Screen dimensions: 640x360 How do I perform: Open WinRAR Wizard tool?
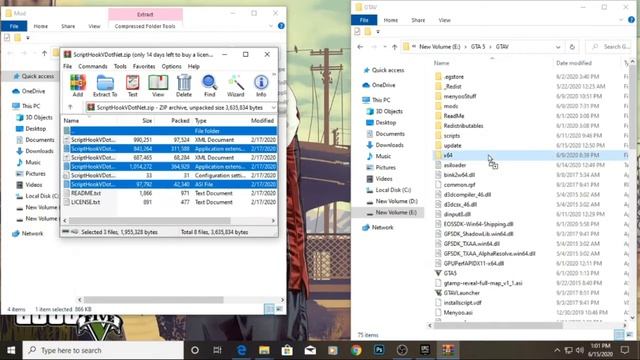[x=236, y=86]
